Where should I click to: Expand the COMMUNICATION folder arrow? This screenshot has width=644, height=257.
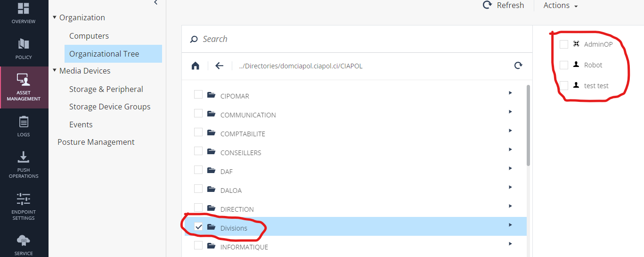[x=510, y=112]
